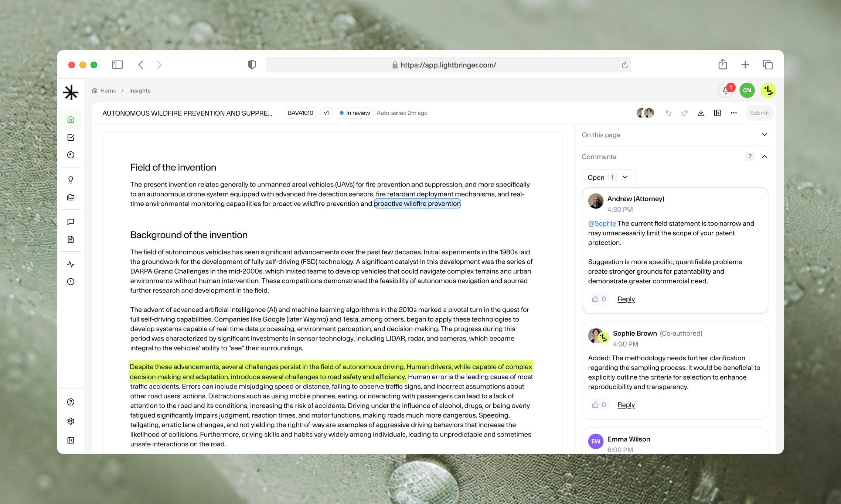Go to Insights breadcrumb
841x504 pixels.
click(x=140, y=90)
